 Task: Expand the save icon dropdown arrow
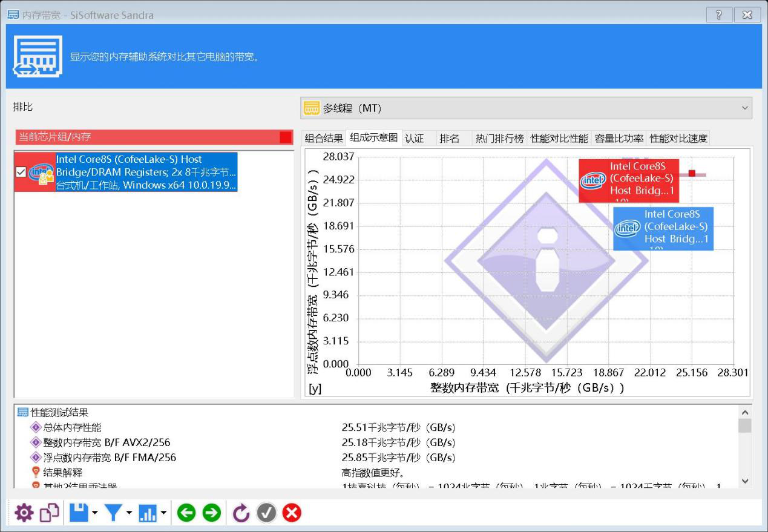pyautogui.click(x=94, y=514)
